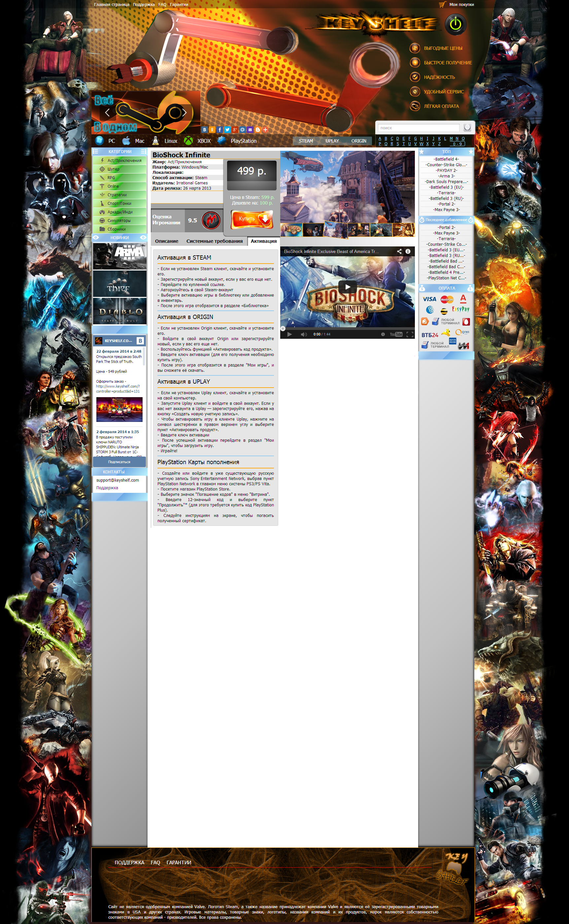Open the Стратегии category
Screen dimensions: 569x924
(x=120, y=195)
